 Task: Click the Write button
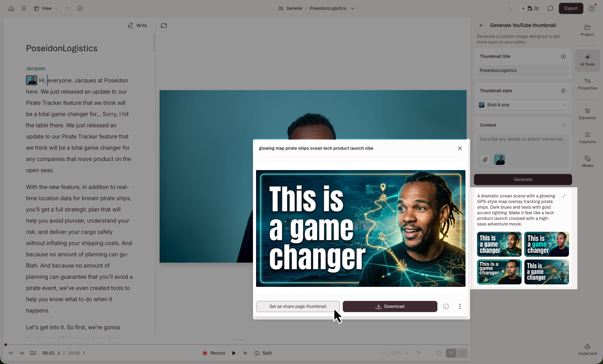[138, 26]
